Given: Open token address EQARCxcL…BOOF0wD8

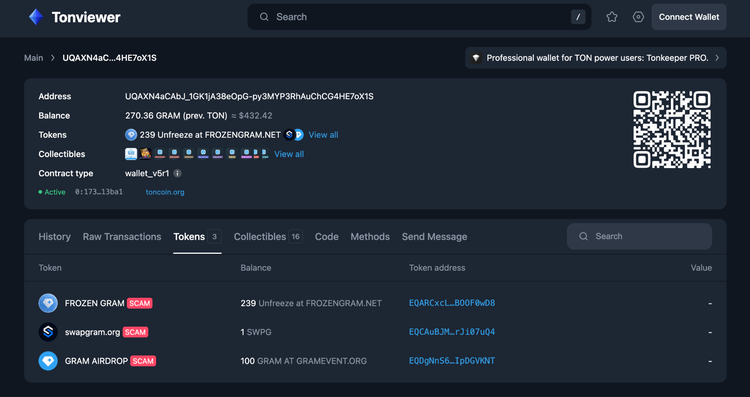Looking at the screenshot, I should [x=452, y=303].
